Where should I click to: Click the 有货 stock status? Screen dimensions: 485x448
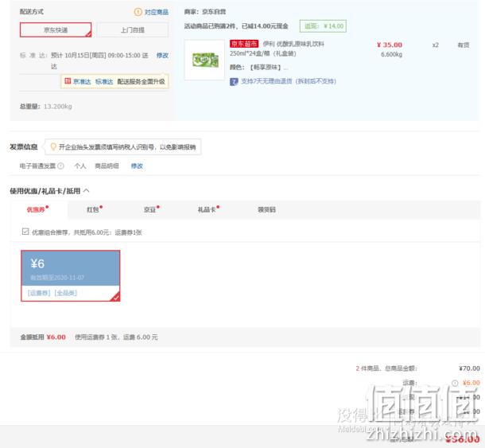click(x=464, y=45)
